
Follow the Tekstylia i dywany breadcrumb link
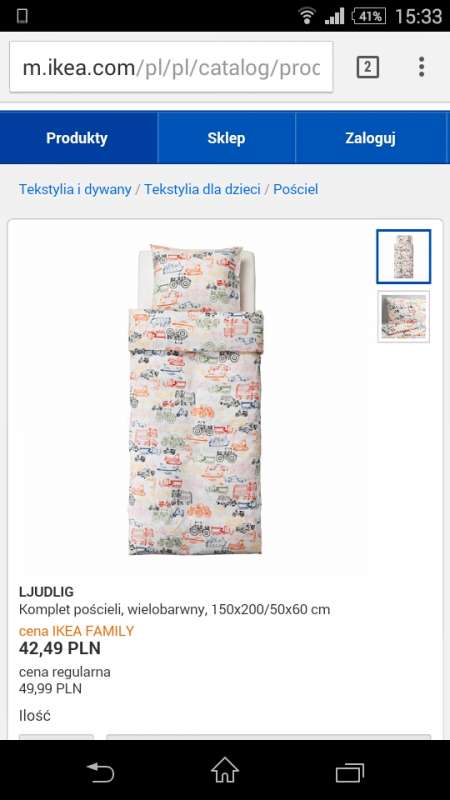coord(75,189)
